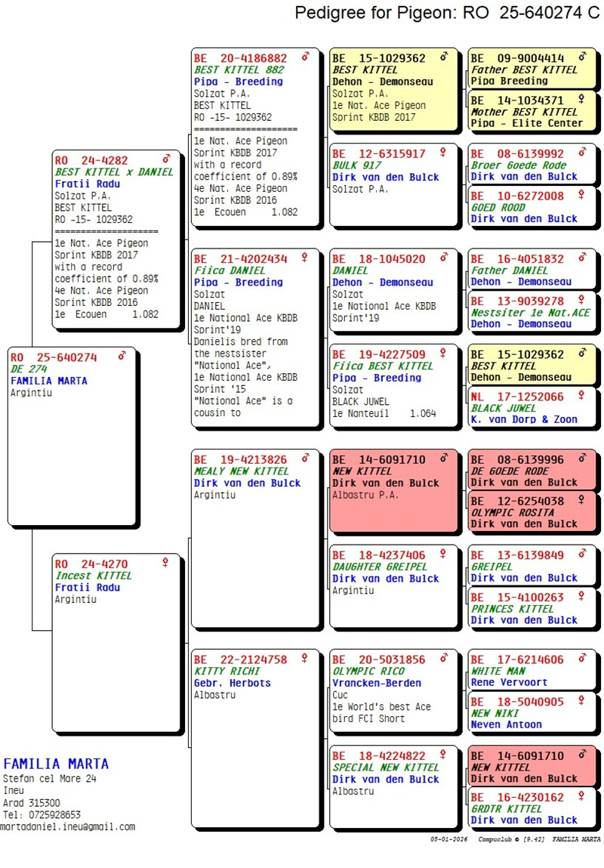Click female symbol beside BE 22-2124758

[x=305, y=659]
